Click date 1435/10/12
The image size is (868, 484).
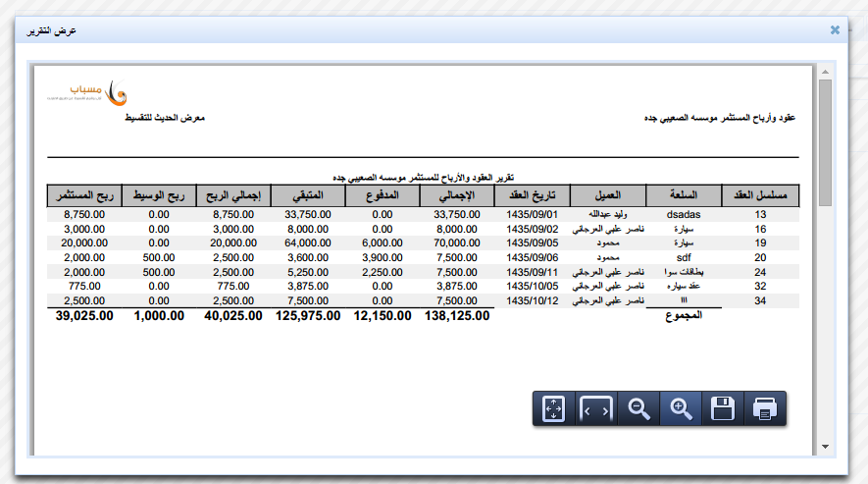[532, 300]
